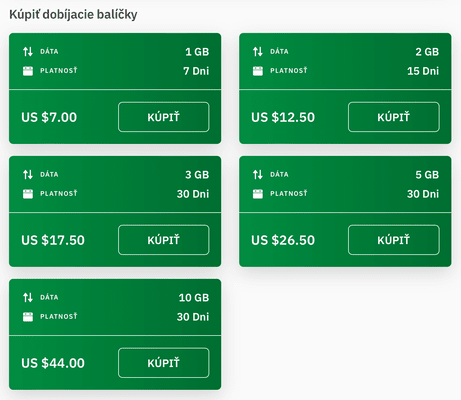This screenshot has height=400, width=461.
Task: Click the data arrows icon on the 10 GB card
Action: coord(28,298)
